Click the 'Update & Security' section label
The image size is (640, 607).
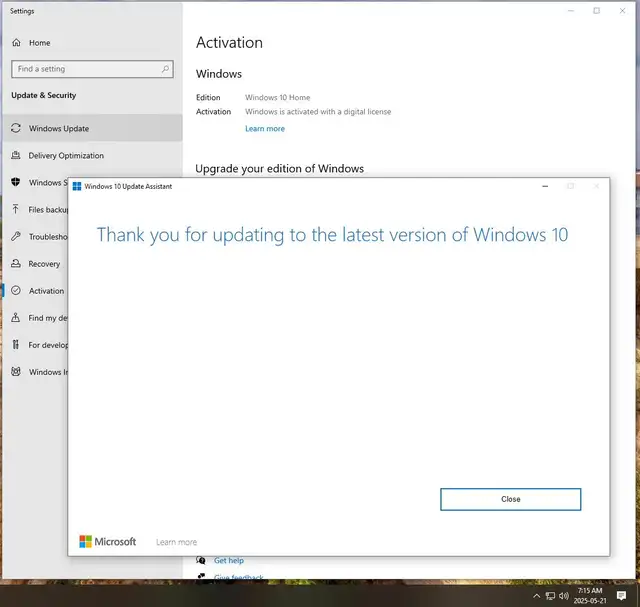(x=44, y=95)
